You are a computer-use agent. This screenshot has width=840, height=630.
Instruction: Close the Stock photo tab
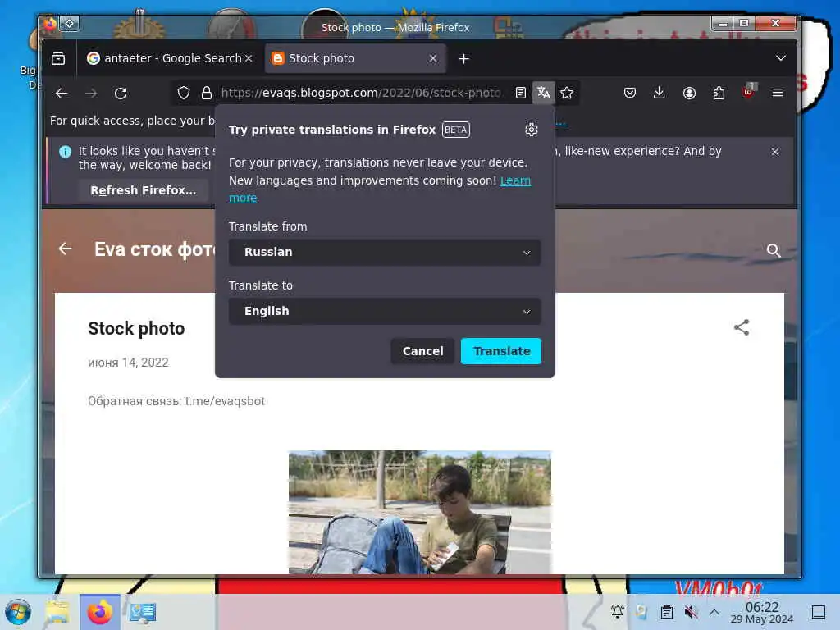click(433, 58)
